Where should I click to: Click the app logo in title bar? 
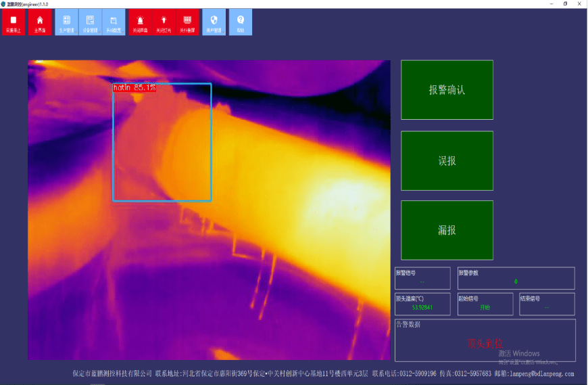[x=3, y=3]
